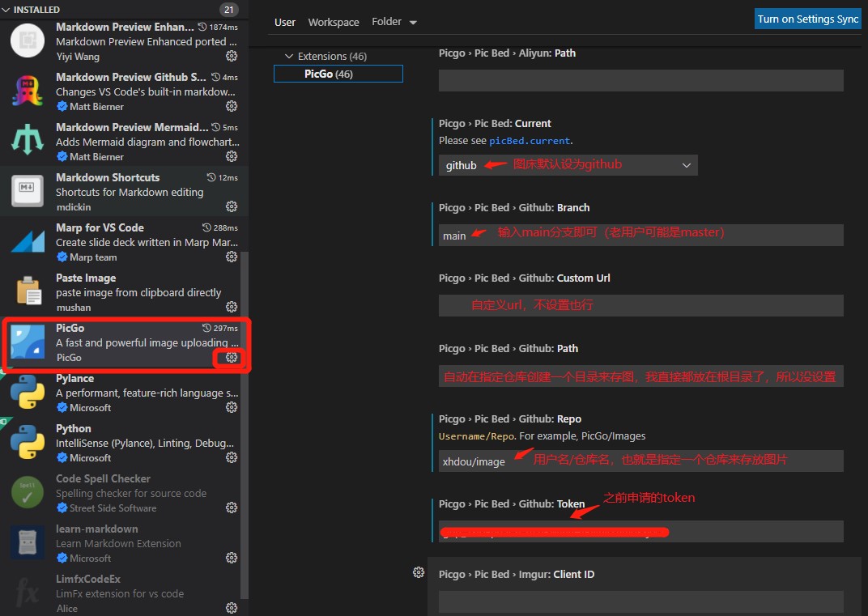Click the installed extensions count badge 21
The width and height of the screenshot is (868, 616).
coord(228,10)
